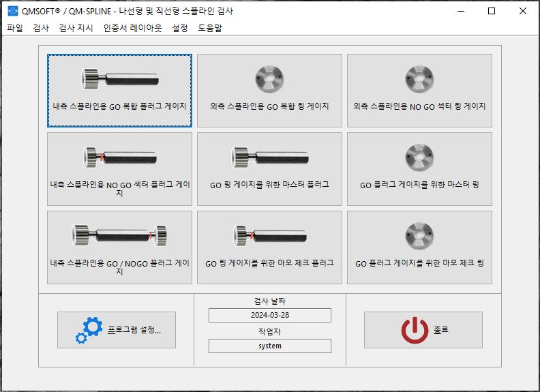Click the 작업자 field showing system
The image size is (540, 392).
(x=270, y=346)
